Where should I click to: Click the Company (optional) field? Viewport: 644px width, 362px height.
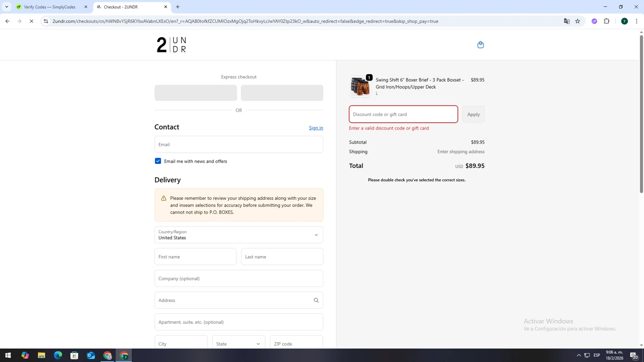coord(239,278)
